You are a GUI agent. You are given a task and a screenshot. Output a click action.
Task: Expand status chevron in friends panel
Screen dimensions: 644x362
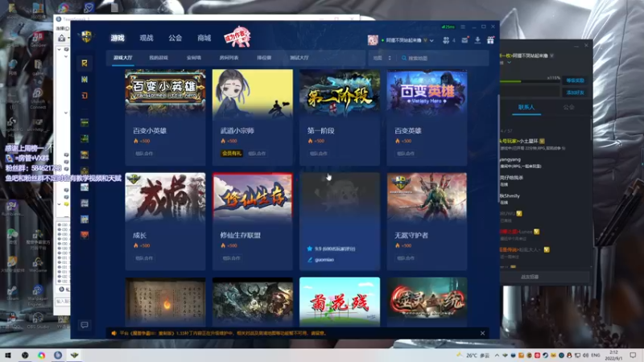pyautogui.click(x=509, y=63)
